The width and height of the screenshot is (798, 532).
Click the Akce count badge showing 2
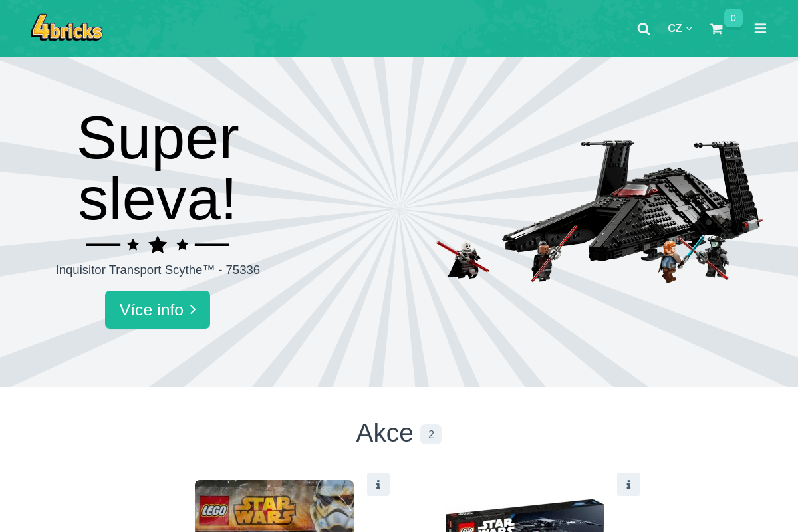tap(431, 434)
